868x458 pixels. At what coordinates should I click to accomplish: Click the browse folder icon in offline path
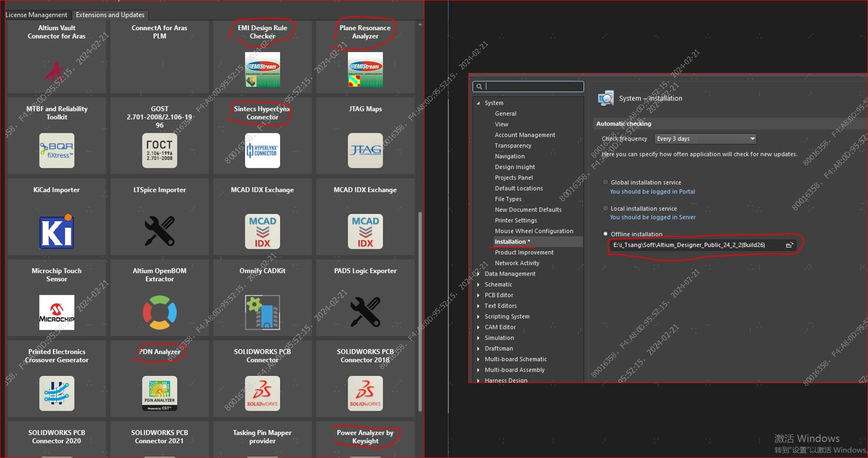coord(789,245)
